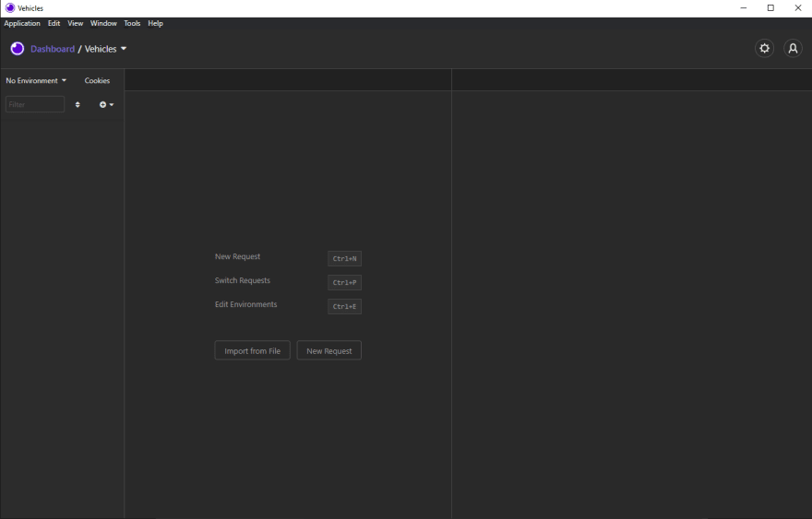This screenshot has height=519, width=812.
Task: Open the plus create-request dropdown
Action: click(106, 104)
